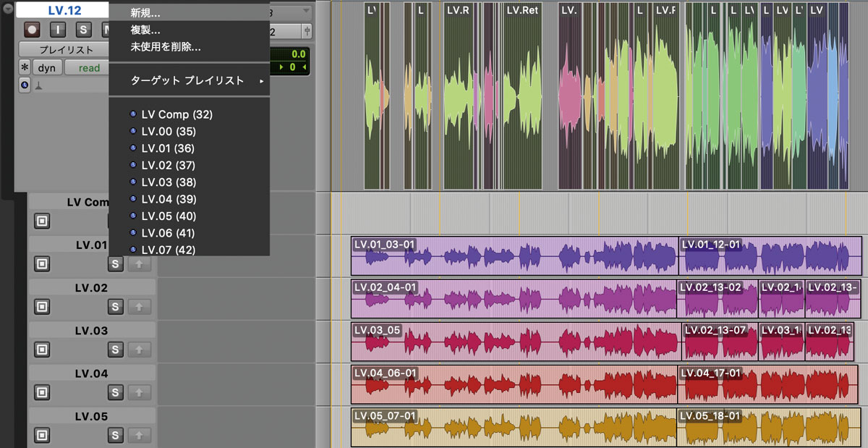Open the dropdown arrow at top of I/O column
Viewport: 868px width, 448px height.
307,11
